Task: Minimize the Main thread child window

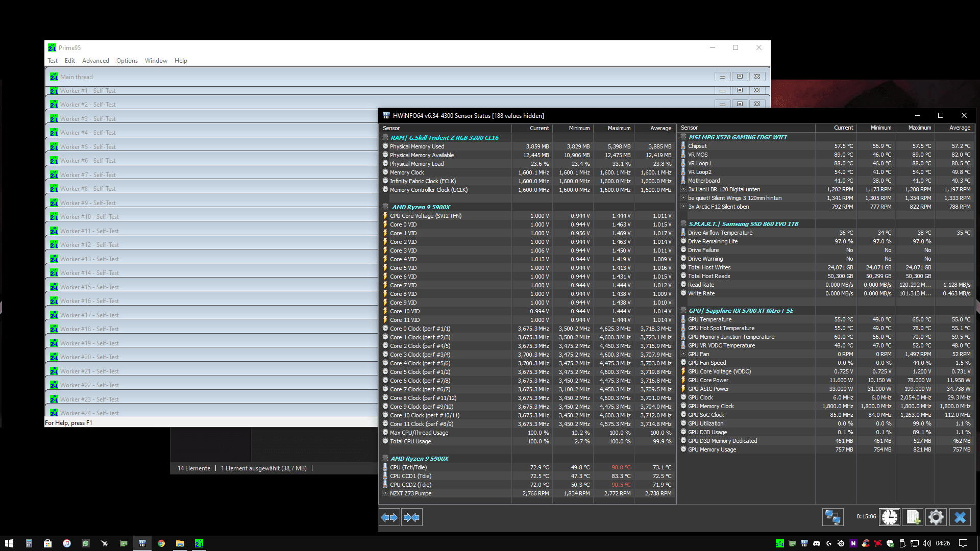Action: 722,77
